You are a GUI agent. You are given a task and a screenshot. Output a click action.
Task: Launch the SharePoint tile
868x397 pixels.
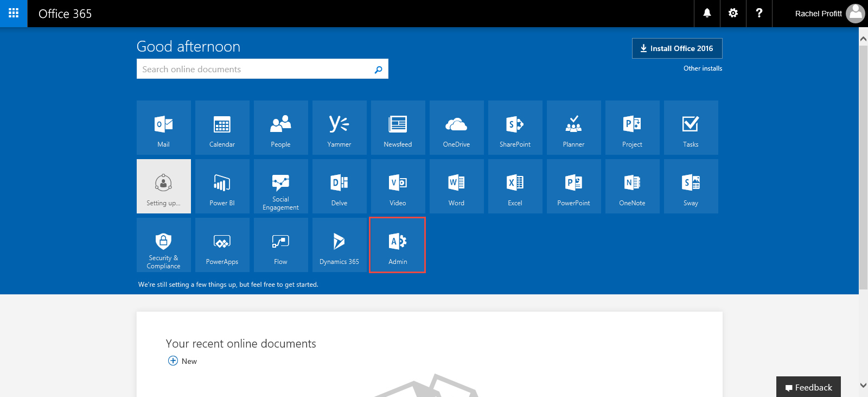(515, 128)
